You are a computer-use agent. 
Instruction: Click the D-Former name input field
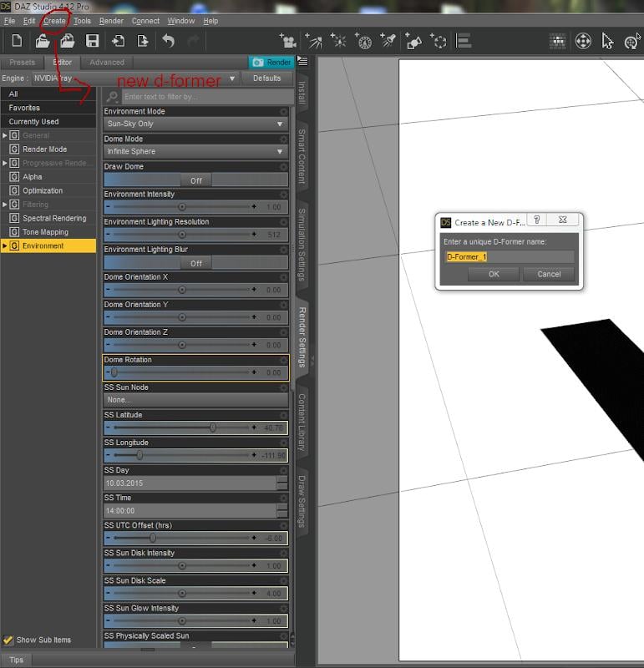tap(510, 256)
